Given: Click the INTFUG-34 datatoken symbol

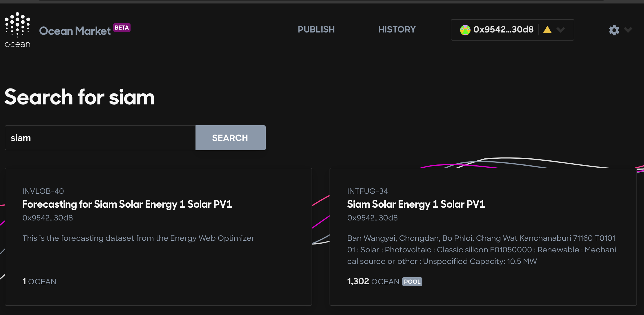Looking at the screenshot, I should point(367,191).
